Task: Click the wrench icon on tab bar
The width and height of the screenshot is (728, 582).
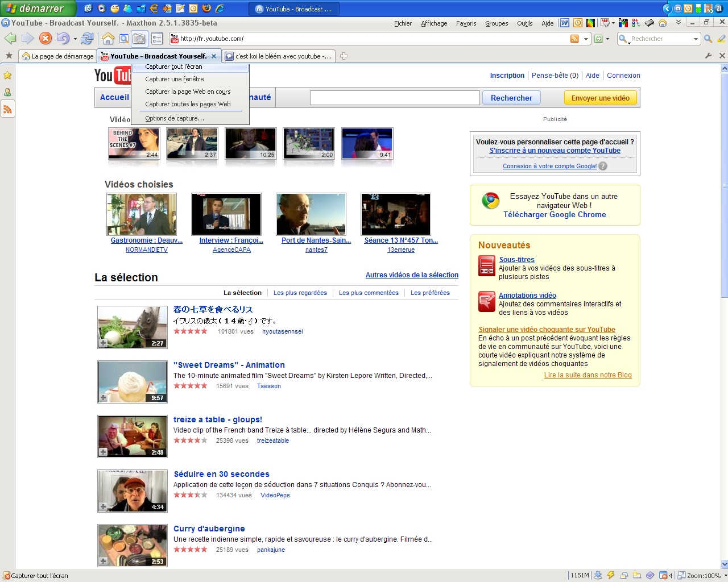Action: [x=708, y=56]
